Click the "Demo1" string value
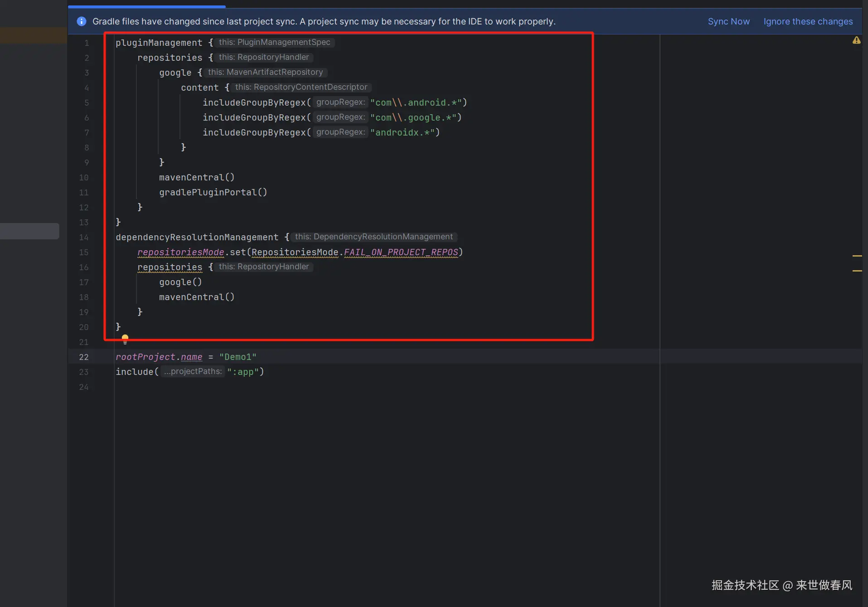This screenshot has width=868, height=607. [x=238, y=357]
